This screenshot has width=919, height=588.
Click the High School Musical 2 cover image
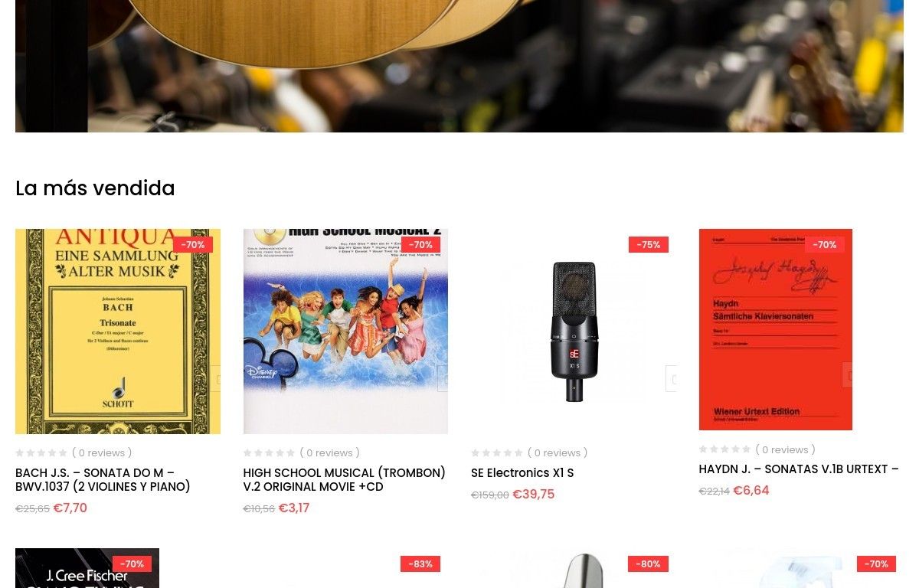click(x=345, y=332)
